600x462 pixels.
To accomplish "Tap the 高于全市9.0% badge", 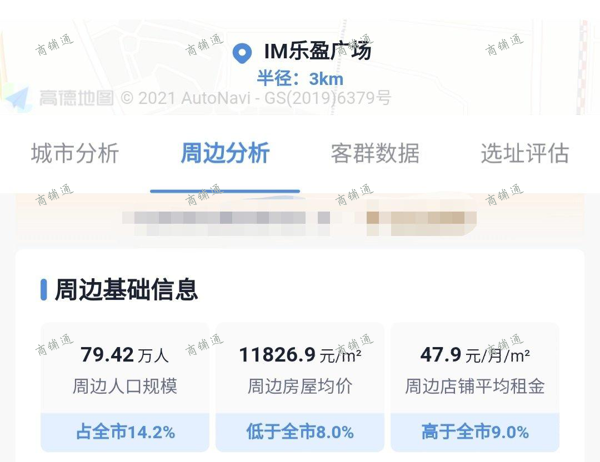I will tap(474, 433).
